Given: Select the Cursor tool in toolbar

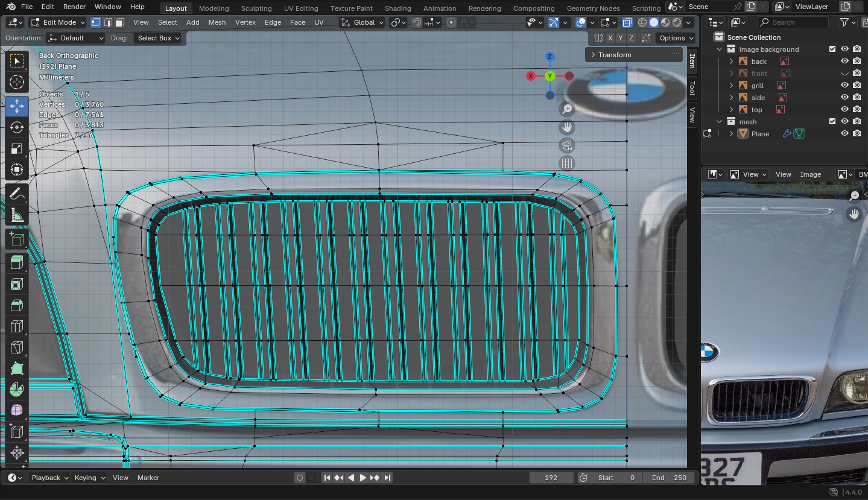Looking at the screenshot, I should tap(17, 83).
